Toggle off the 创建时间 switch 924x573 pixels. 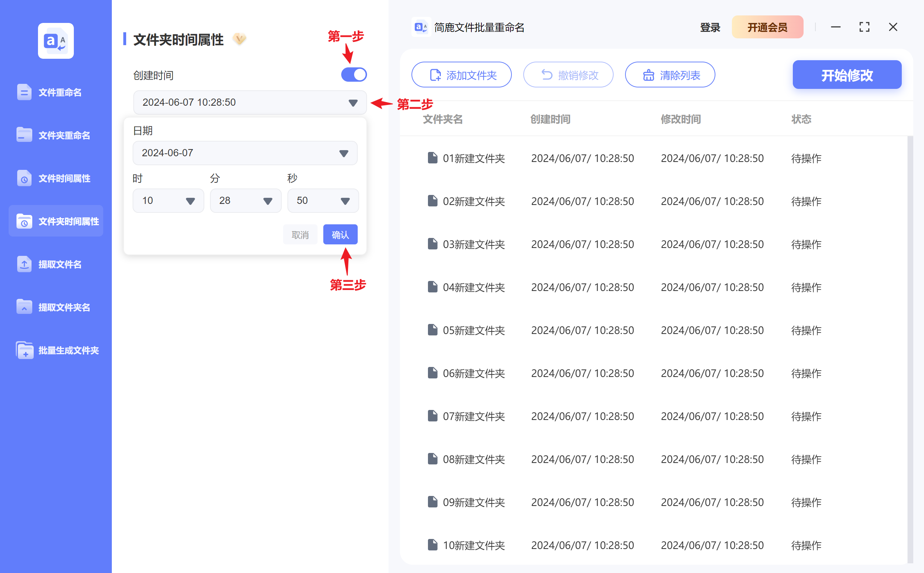tap(353, 74)
